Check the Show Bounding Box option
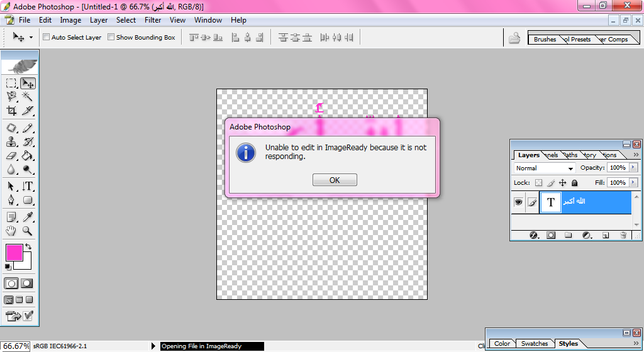This screenshot has width=644, height=352. click(x=111, y=37)
